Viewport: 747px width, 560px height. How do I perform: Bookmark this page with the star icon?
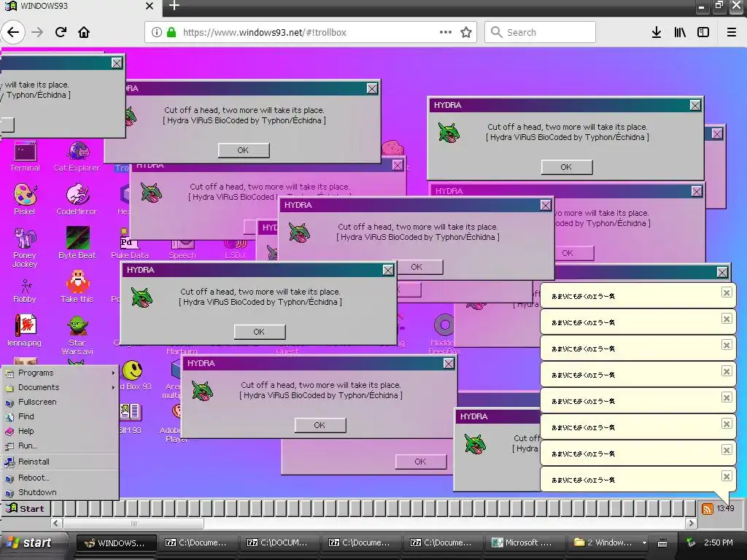(466, 32)
